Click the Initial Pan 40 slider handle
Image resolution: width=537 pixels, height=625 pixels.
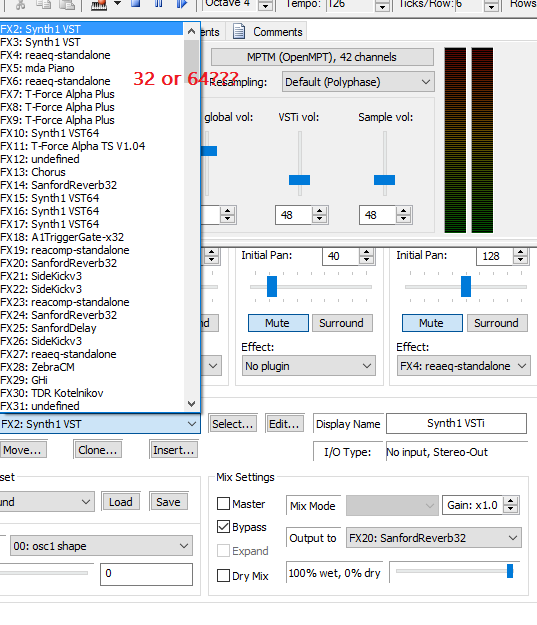pyautogui.click(x=272, y=286)
